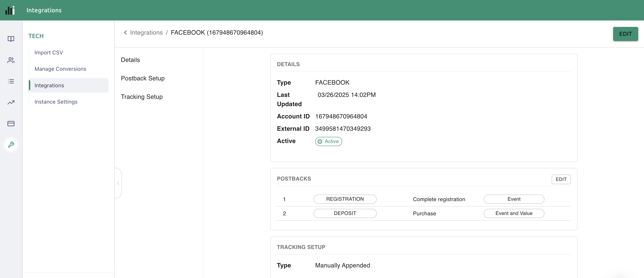Select the wrench tech icon in sidebar
644x278 pixels.
[11, 145]
